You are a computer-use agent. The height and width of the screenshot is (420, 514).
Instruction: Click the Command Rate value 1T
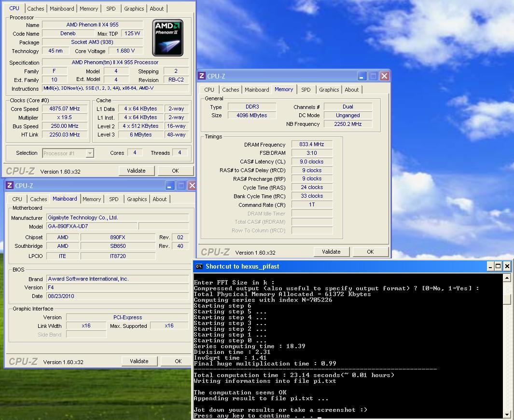[x=312, y=205]
